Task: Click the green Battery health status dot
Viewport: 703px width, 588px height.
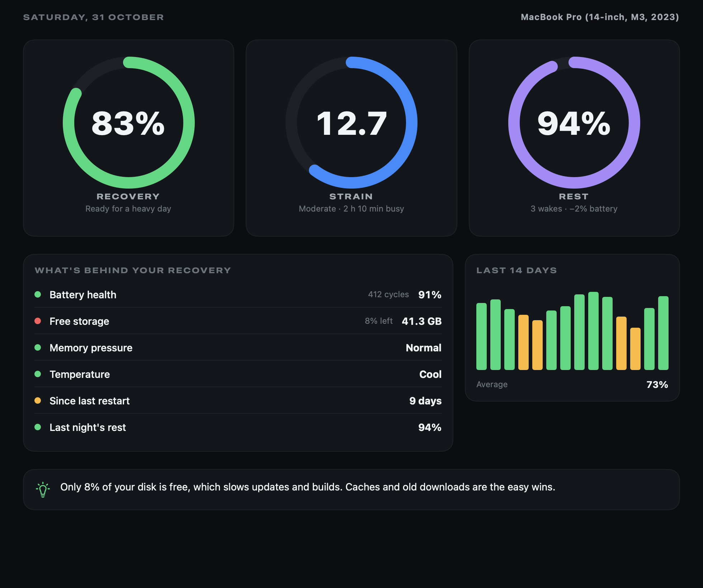Action: coord(38,294)
